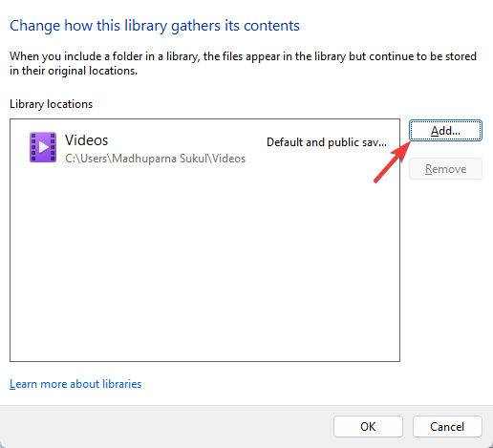Open the Add... folder dialog

point(445,131)
